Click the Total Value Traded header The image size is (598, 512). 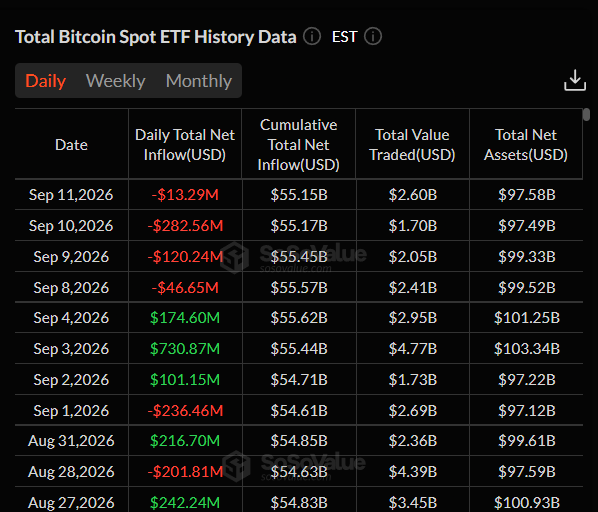[412, 145]
